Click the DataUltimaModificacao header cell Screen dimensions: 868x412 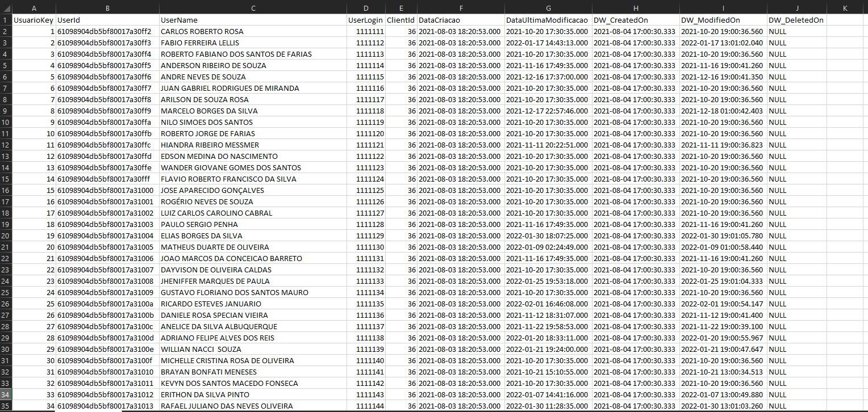click(548, 19)
